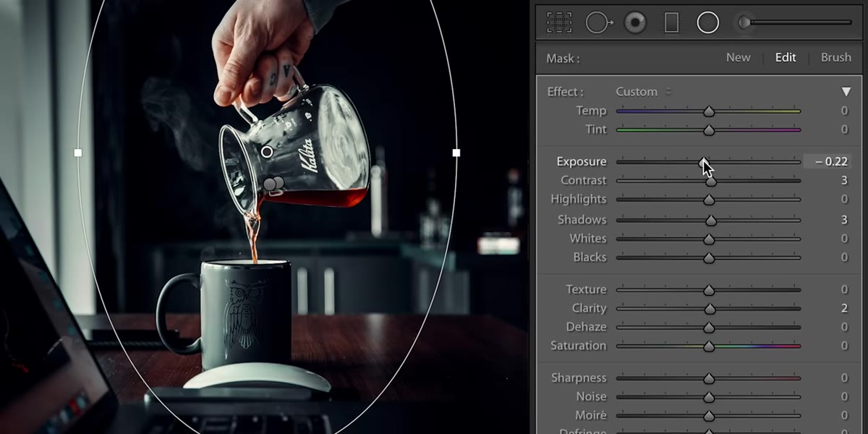The height and width of the screenshot is (434, 868).
Task: Click the Shadows value 3
Action: point(843,220)
